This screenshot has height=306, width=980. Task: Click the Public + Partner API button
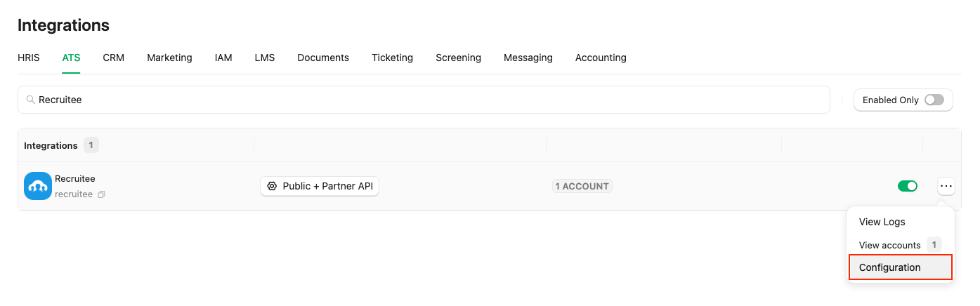coord(320,186)
